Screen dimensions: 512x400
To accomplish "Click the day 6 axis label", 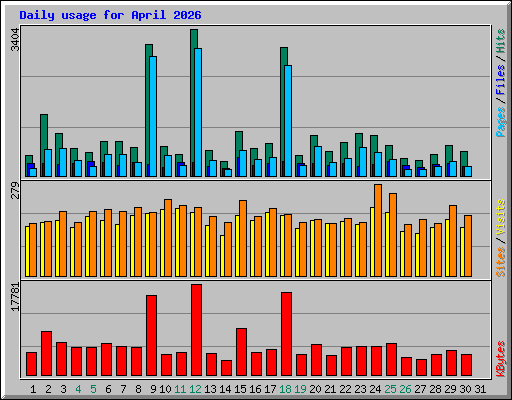I will [108, 389].
